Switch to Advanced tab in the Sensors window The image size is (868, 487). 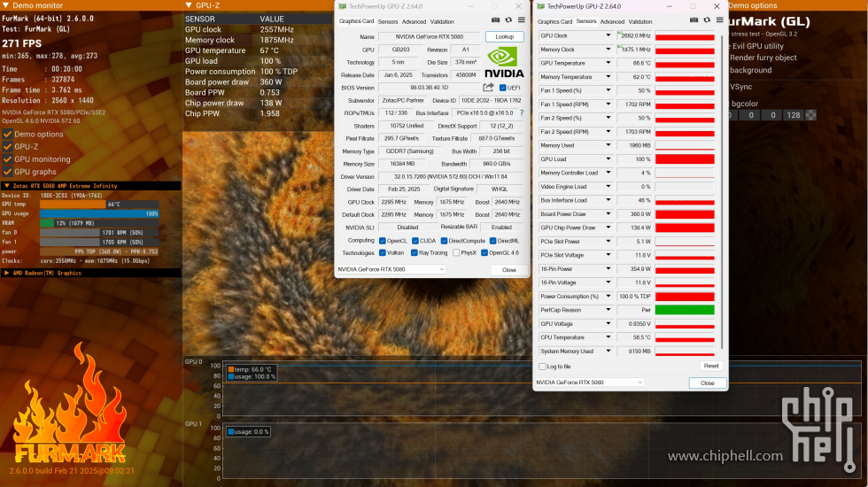point(612,21)
